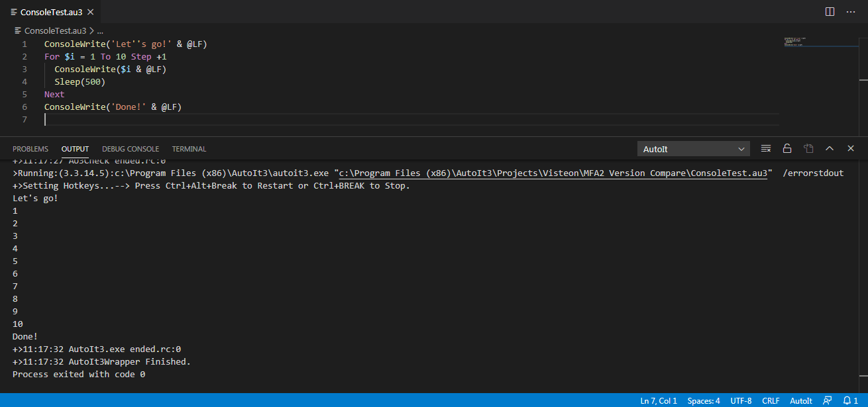
Task: Switch to the Problems tab
Action: [30, 149]
